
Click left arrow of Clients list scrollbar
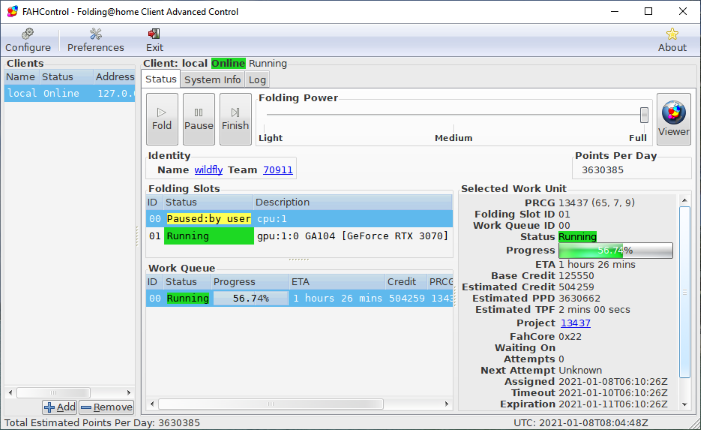10,392
